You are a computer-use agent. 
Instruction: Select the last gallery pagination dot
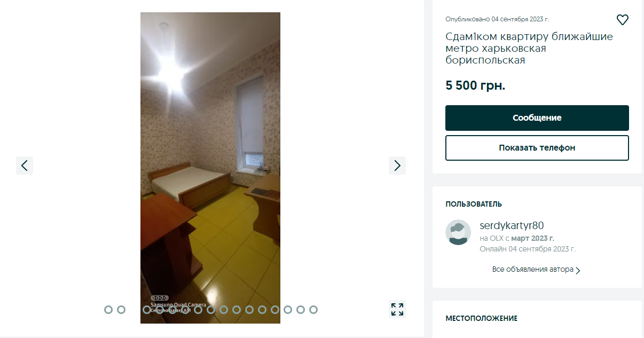313,310
